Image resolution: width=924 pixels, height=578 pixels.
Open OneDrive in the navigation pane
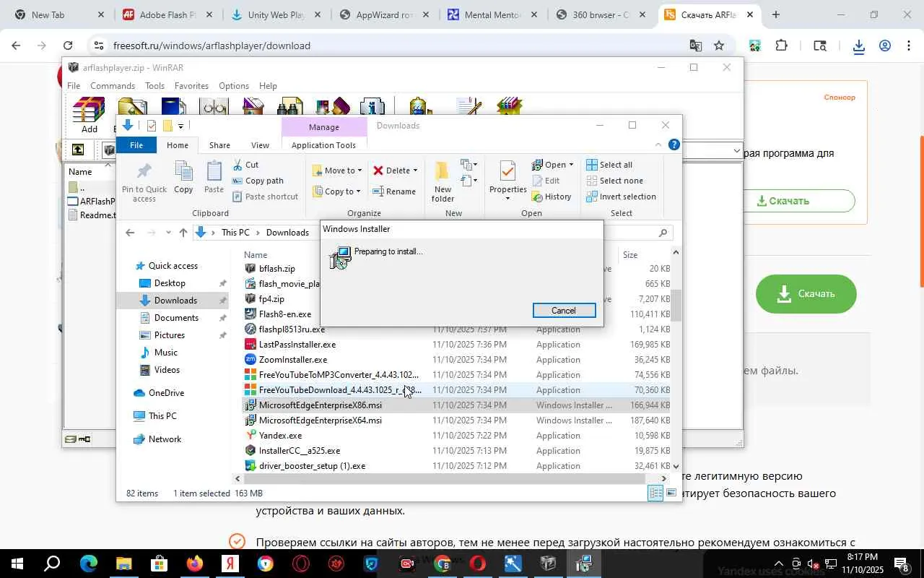[166, 393]
